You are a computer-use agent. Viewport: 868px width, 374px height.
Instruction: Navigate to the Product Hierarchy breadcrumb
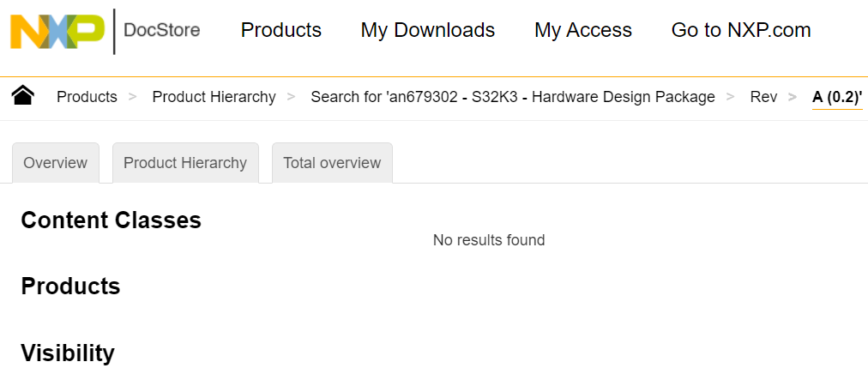coord(214,97)
